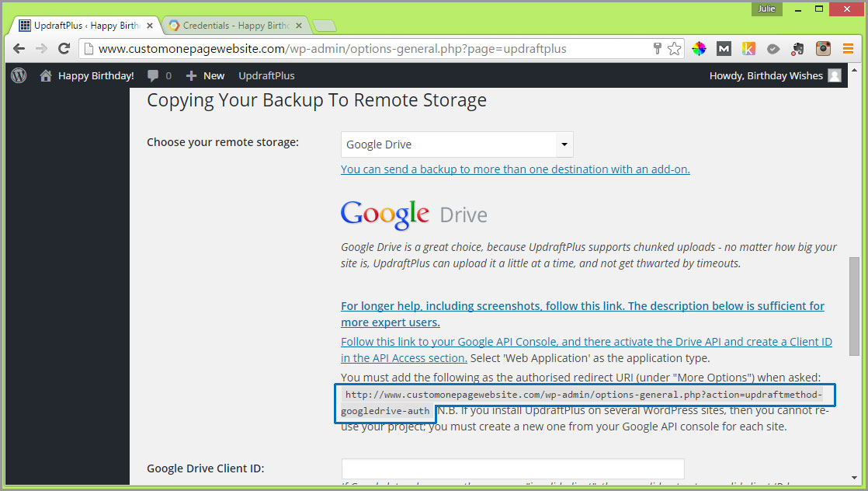Click the colorful pinwheel extension icon
This screenshot has width=868, height=491.
[700, 49]
